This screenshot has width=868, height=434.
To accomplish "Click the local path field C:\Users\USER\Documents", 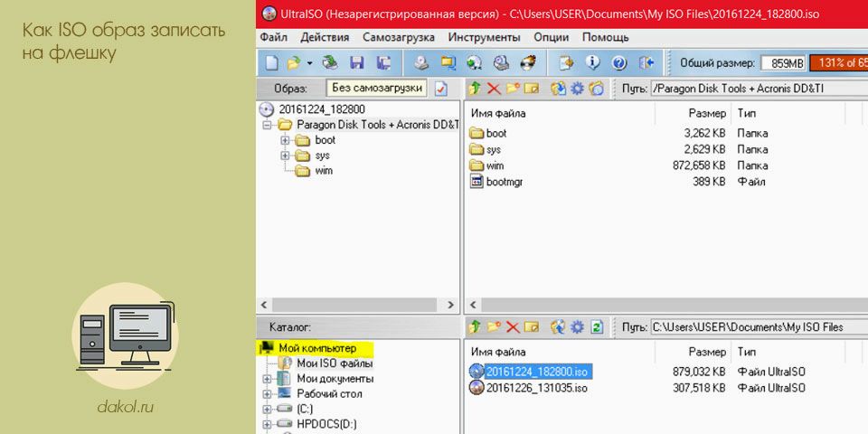I will 759,327.
